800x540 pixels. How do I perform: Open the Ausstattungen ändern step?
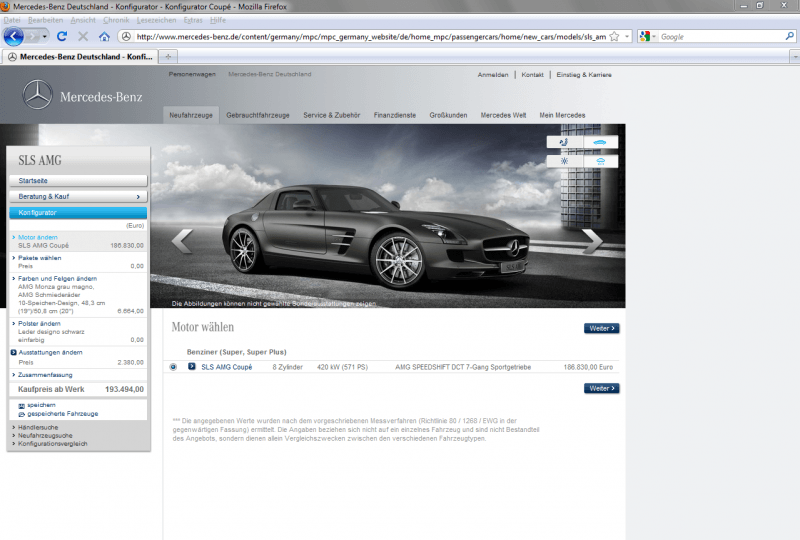51,352
